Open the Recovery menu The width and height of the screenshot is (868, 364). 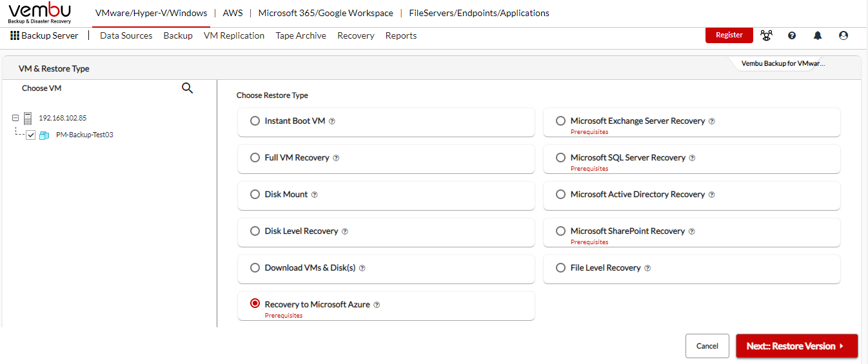click(x=356, y=35)
